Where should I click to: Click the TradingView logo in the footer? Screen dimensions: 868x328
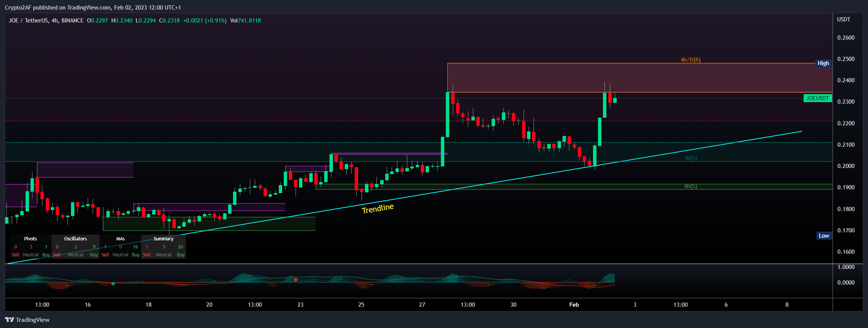[27, 320]
